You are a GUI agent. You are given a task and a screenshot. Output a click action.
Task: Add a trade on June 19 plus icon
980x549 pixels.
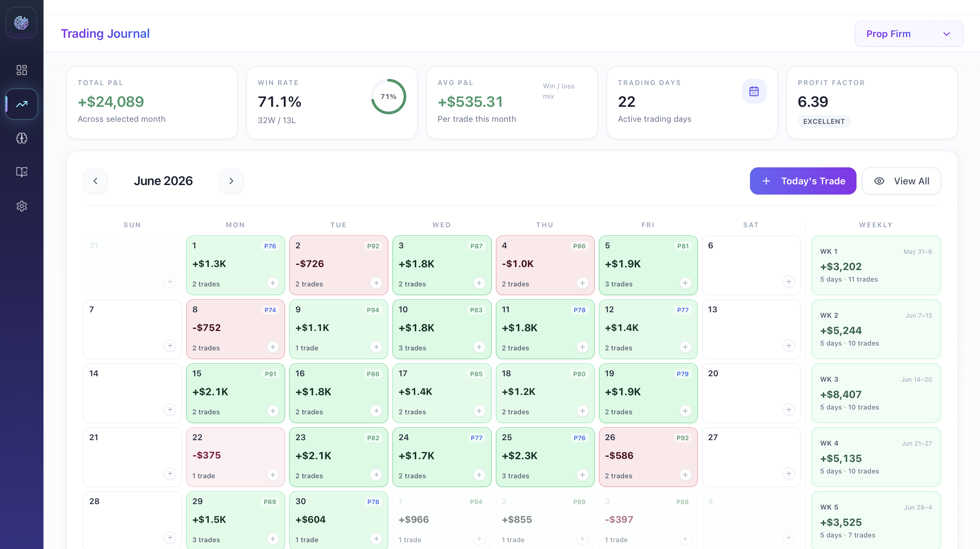click(x=685, y=411)
